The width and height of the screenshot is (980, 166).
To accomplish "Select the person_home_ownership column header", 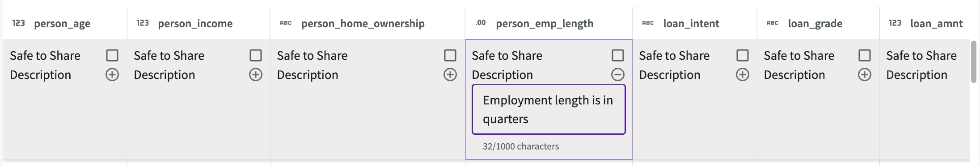I will pos(367,23).
